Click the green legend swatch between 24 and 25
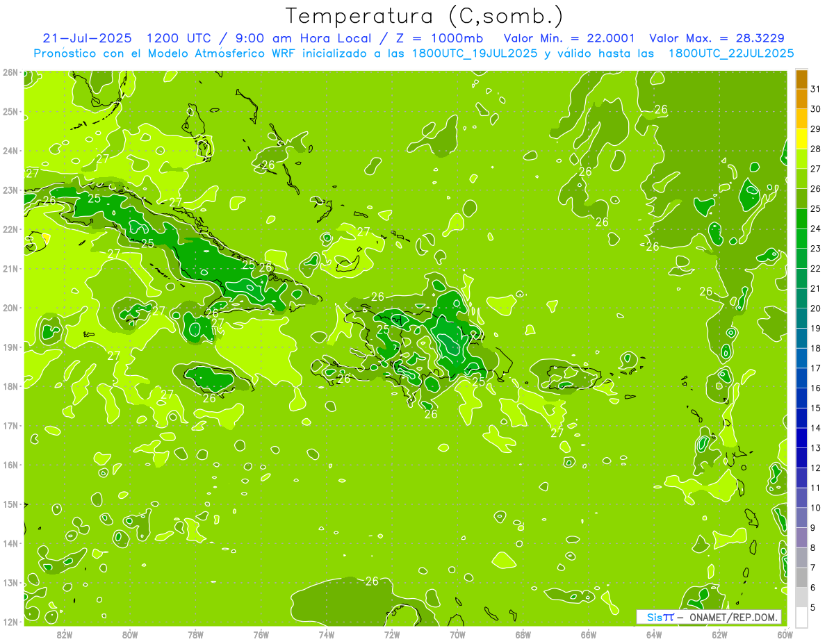The width and height of the screenshot is (834, 644). (x=801, y=218)
